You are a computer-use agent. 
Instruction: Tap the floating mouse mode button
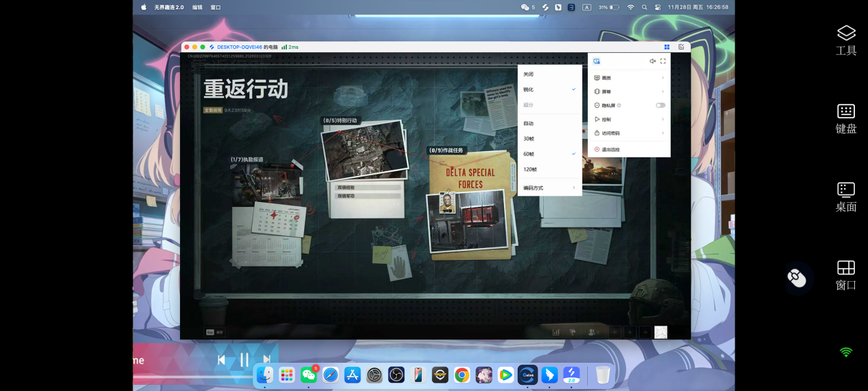pos(797,278)
